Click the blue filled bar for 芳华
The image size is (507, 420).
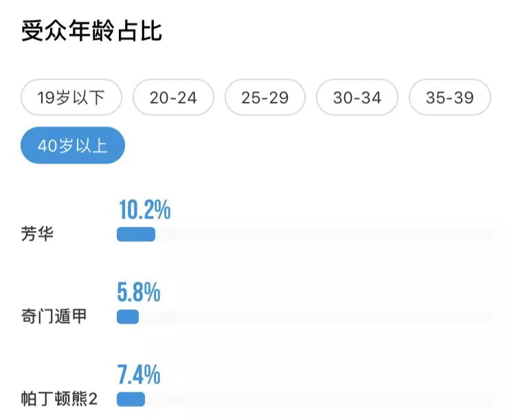pyautogui.click(x=136, y=234)
